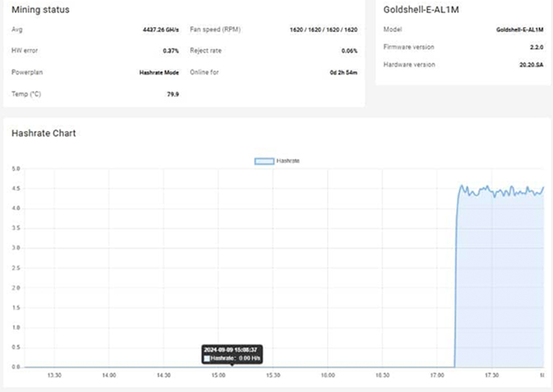Select the Avg hashrate value 4437.26 GH/s
Image resolution: width=553 pixels, height=392 pixels.
point(161,30)
